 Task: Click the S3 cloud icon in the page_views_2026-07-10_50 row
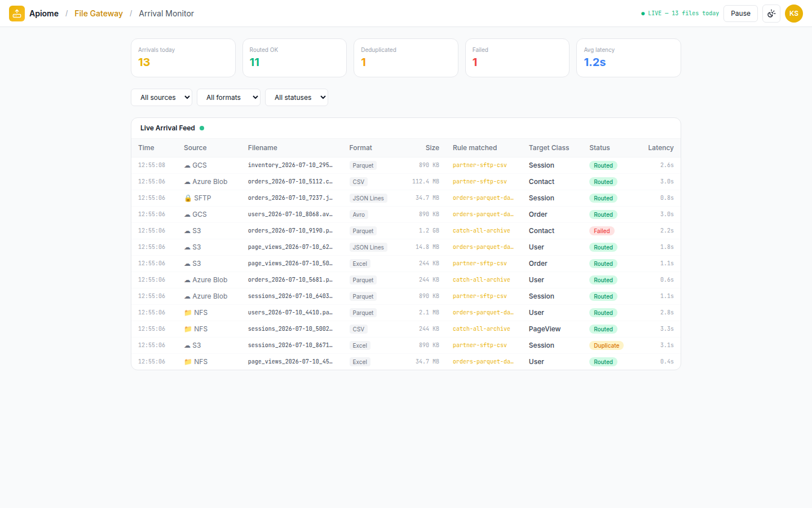click(187, 264)
